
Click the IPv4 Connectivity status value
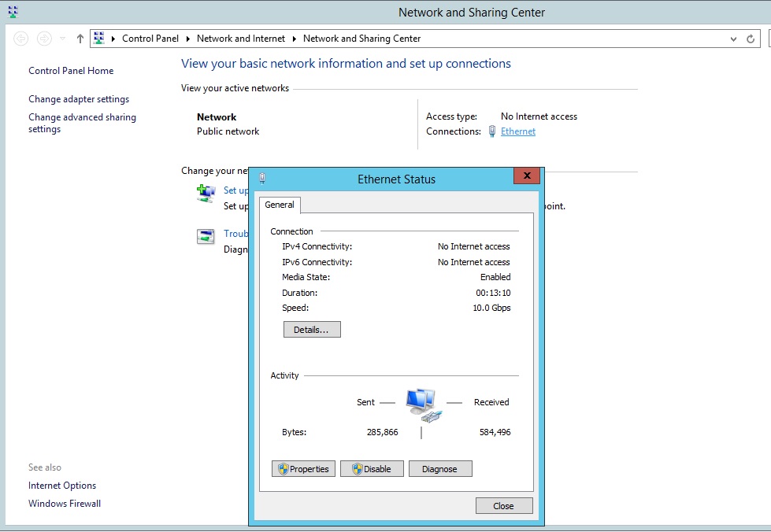(x=473, y=246)
